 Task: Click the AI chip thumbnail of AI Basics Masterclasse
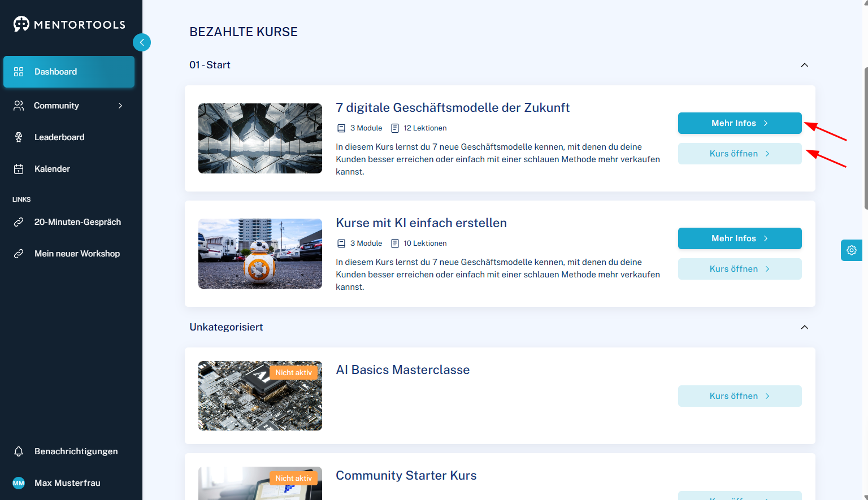[x=260, y=396]
